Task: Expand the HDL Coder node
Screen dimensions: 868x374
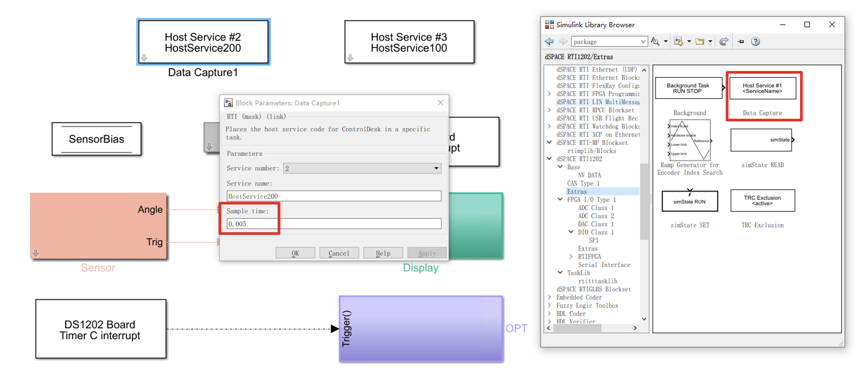Action: coord(550,313)
